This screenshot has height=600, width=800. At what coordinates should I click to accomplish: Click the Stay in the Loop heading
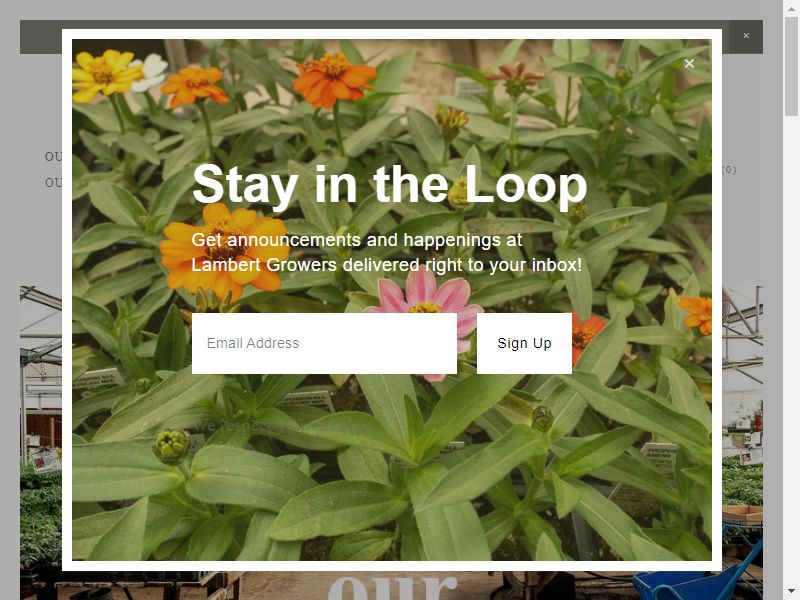click(x=389, y=185)
